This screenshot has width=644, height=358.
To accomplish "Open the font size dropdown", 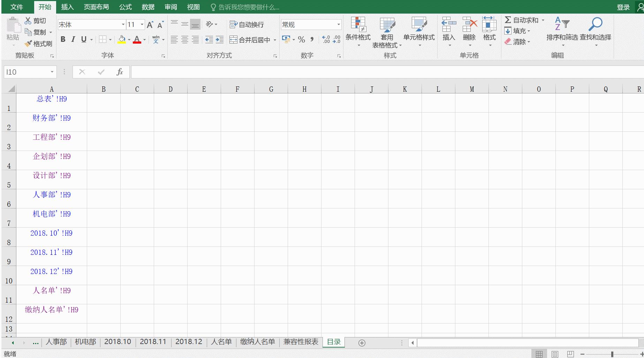I will click(x=142, y=24).
